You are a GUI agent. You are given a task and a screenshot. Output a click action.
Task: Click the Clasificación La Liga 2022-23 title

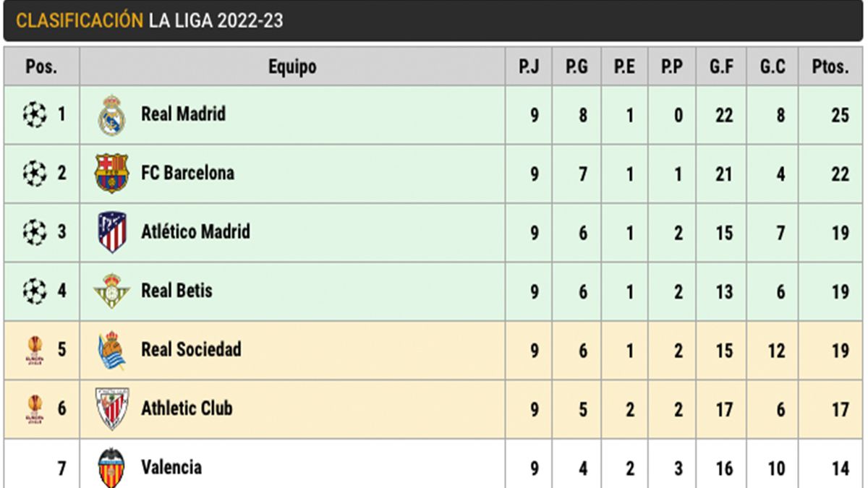pyautogui.click(x=150, y=21)
